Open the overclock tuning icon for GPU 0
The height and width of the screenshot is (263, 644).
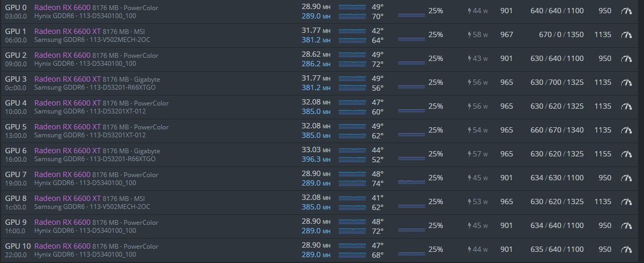click(x=626, y=11)
